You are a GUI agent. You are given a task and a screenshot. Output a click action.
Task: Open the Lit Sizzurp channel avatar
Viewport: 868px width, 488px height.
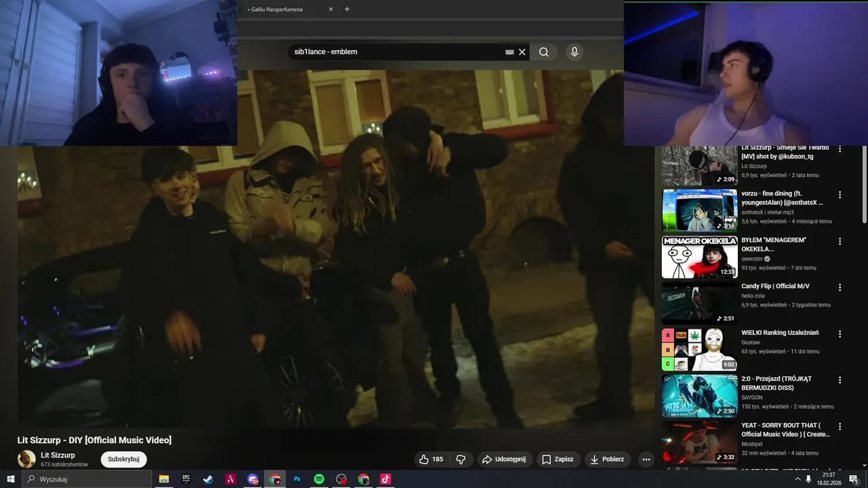click(26, 460)
